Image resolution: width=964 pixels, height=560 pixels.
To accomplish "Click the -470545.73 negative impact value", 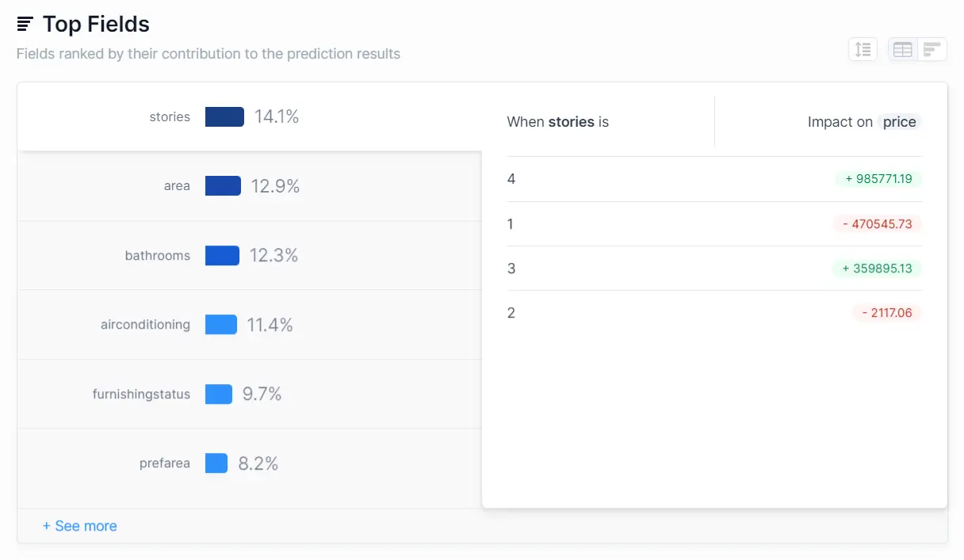I will (878, 224).
